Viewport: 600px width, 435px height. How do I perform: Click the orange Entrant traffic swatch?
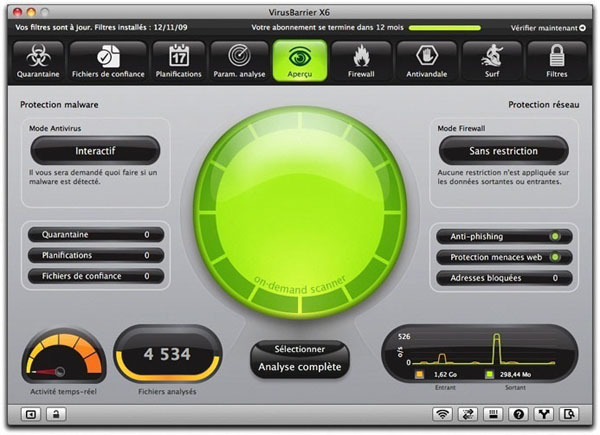tap(420, 374)
